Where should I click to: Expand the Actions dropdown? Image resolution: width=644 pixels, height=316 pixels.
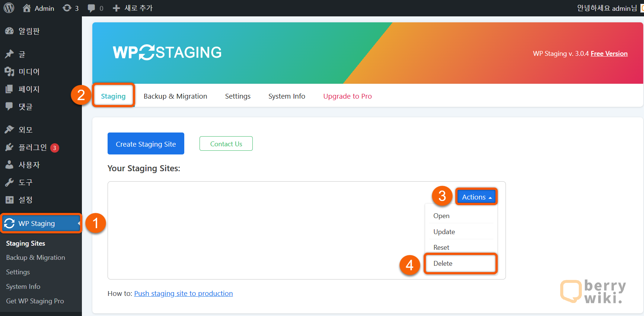[x=476, y=197]
